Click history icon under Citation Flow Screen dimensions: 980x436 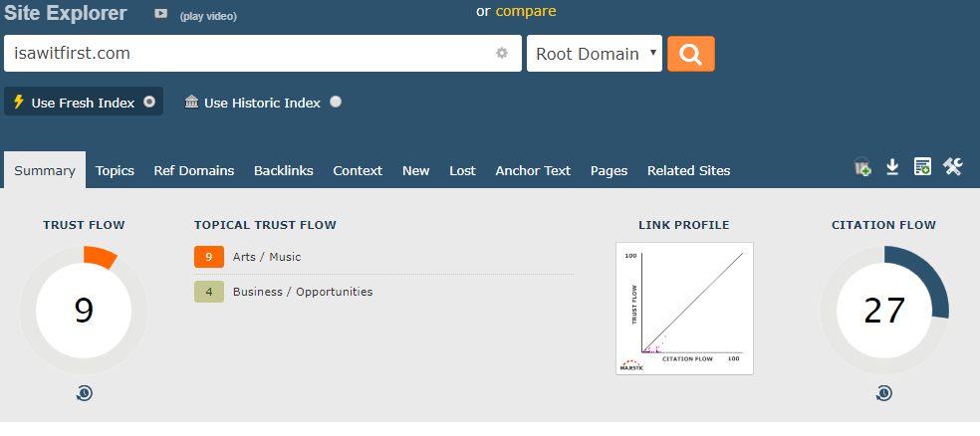[883, 393]
